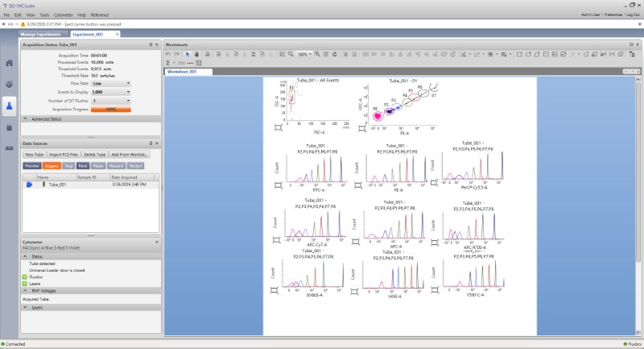Open the Tools menu

pyautogui.click(x=44, y=15)
